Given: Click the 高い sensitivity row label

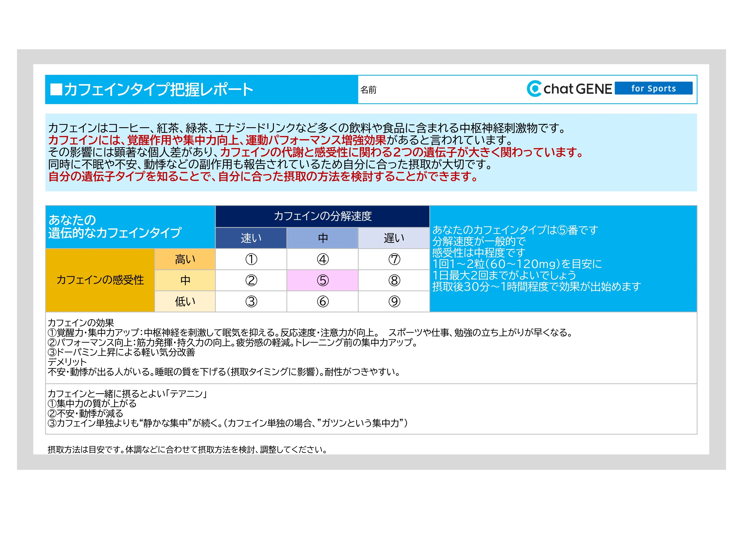Looking at the screenshot, I should (x=185, y=259).
